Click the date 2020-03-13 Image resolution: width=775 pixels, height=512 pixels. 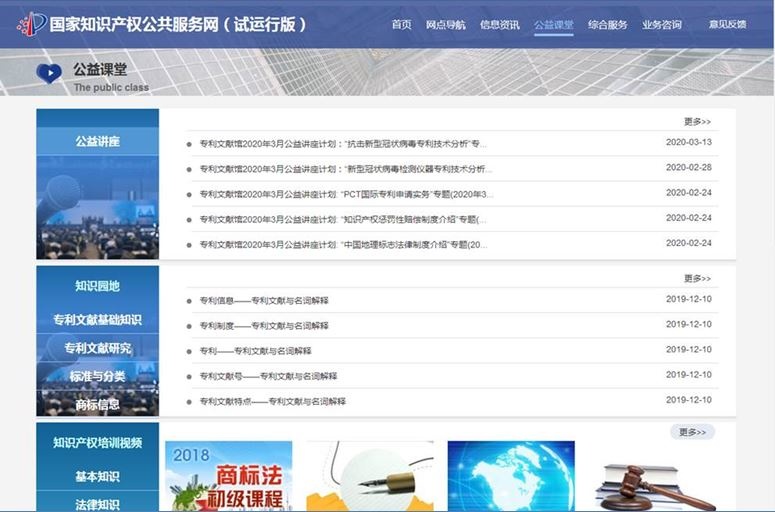[689, 142]
